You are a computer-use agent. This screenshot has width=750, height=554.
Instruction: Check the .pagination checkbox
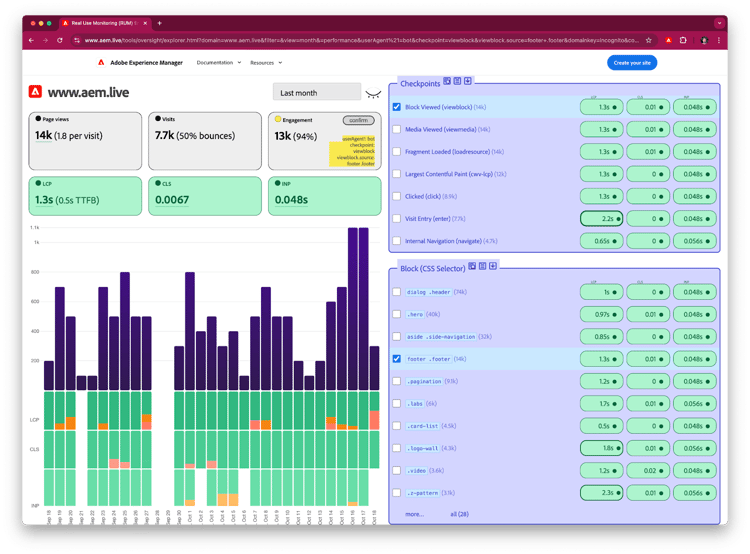(397, 381)
